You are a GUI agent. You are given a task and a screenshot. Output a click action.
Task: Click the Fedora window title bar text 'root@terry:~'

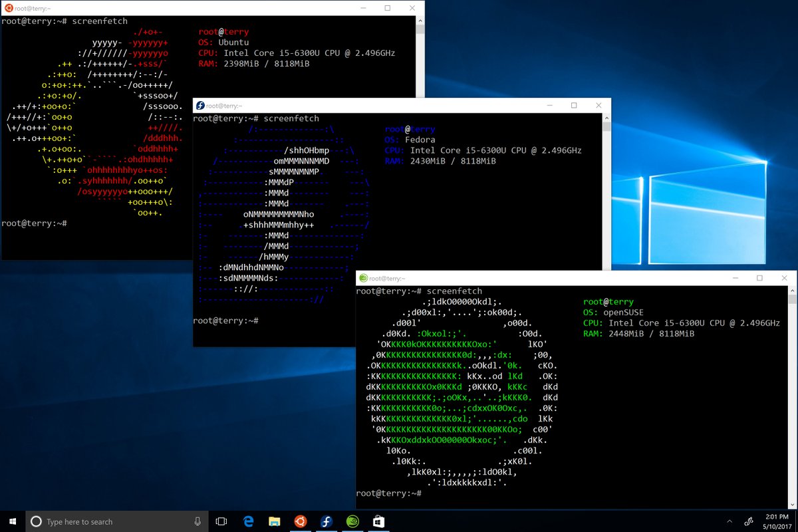tap(225, 106)
